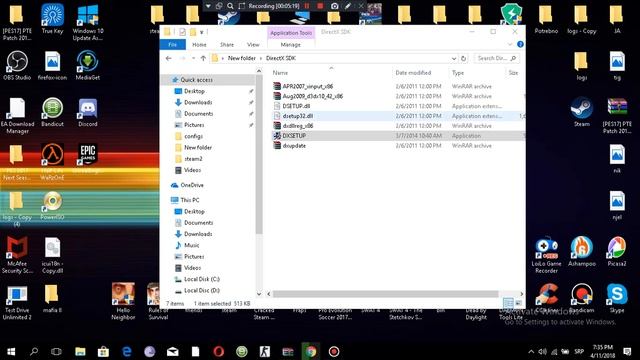This screenshot has width=640, height=360.
Task: Open Google Chrome from the taskbar
Action: point(311,351)
